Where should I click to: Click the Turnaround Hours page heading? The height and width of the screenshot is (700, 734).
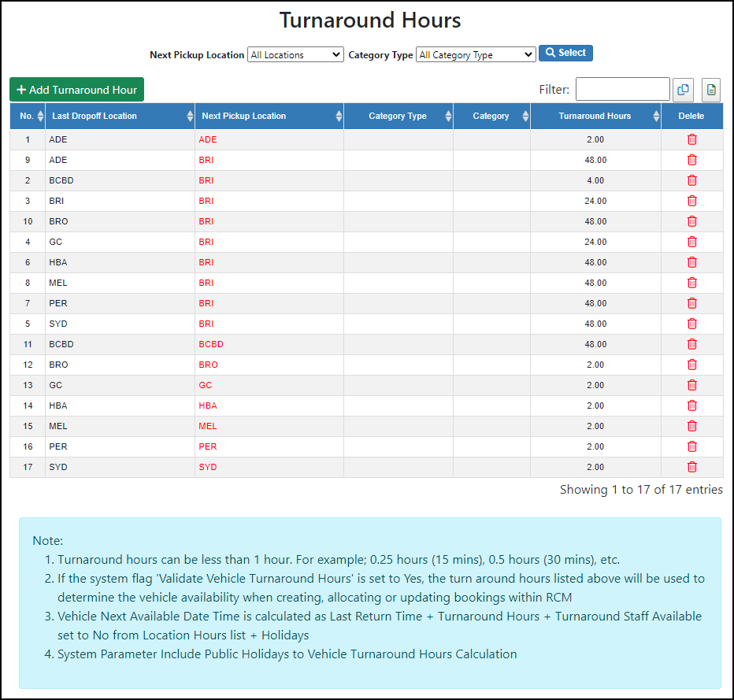tap(370, 20)
